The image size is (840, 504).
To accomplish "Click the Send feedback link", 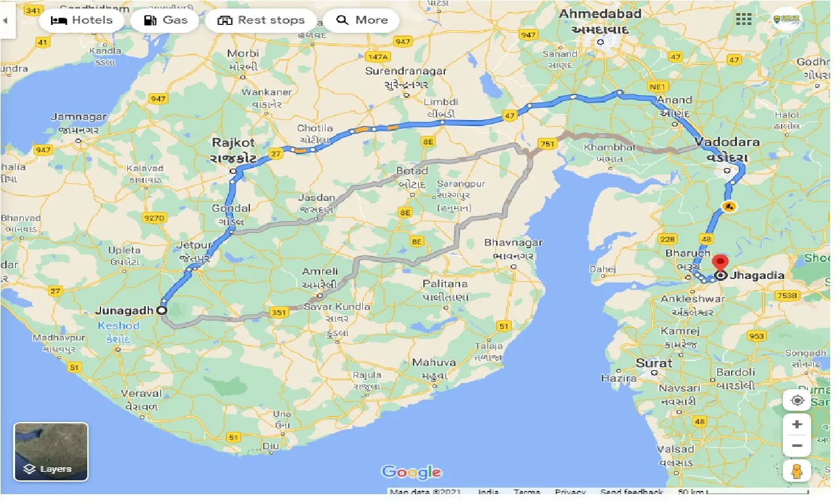I will coord(631,492).
